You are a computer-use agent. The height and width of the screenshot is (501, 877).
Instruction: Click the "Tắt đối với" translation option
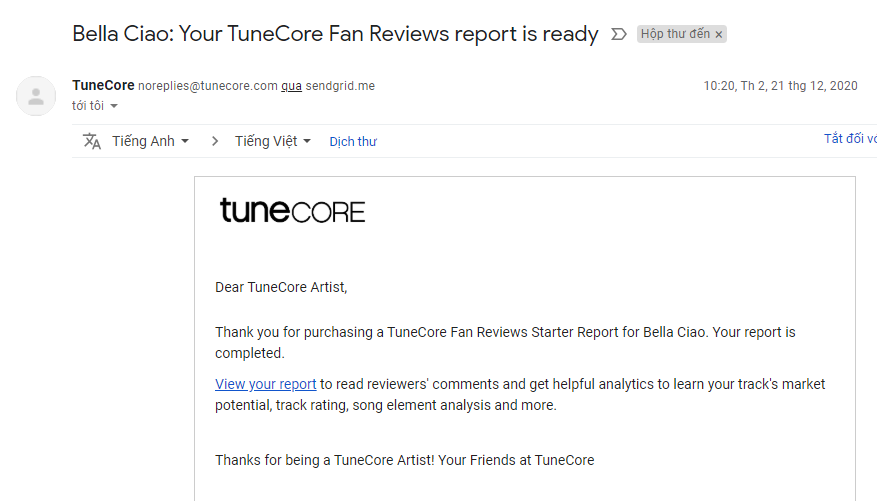850,139
